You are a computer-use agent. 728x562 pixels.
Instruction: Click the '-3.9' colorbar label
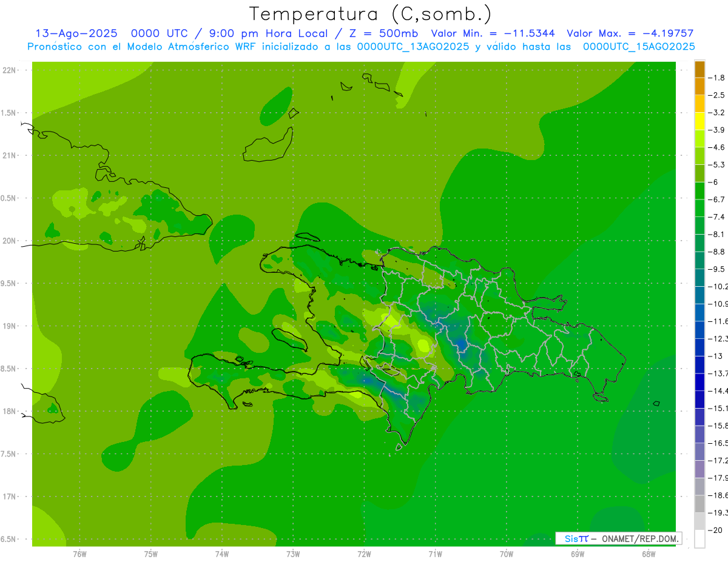(716, 130)
